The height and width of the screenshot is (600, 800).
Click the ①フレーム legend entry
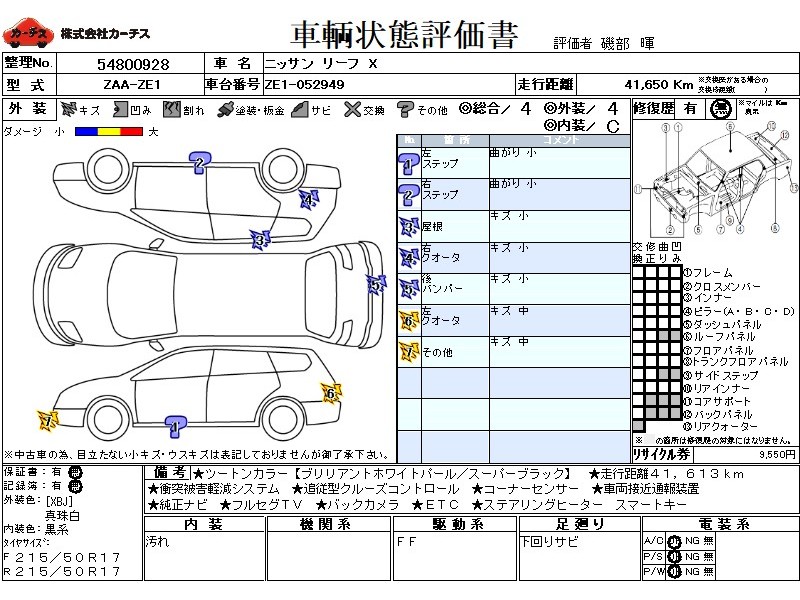coord(708,273)
